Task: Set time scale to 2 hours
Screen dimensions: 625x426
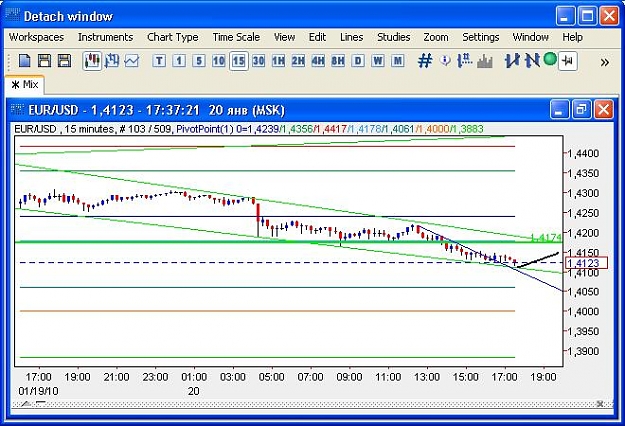Action: pyautogui.click(x=298, y=61)
